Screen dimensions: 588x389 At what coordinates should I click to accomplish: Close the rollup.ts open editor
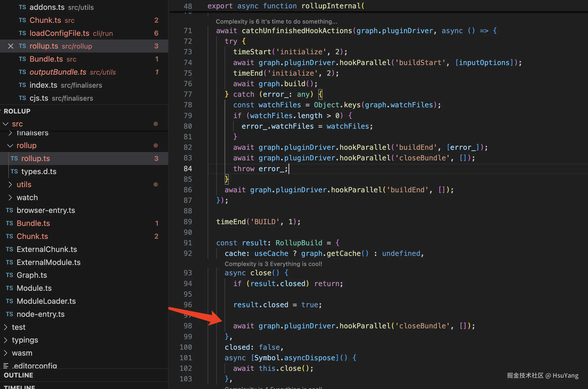[10, 46]
